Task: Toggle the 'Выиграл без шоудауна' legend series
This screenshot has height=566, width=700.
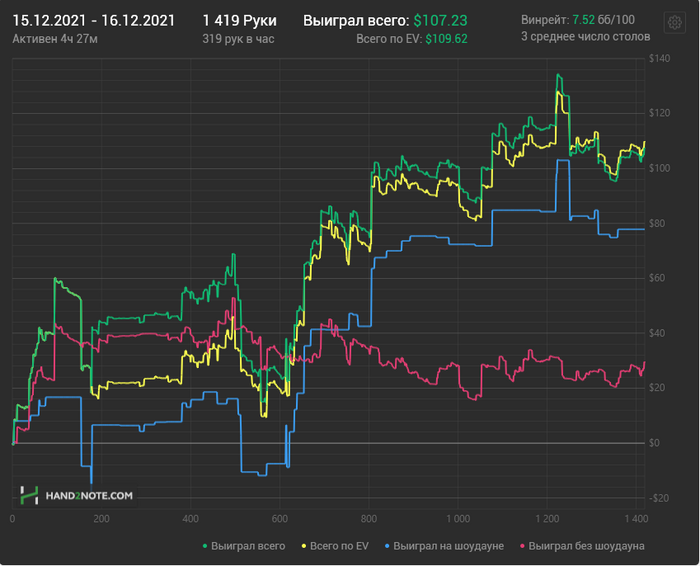Action: coord(582,546)
